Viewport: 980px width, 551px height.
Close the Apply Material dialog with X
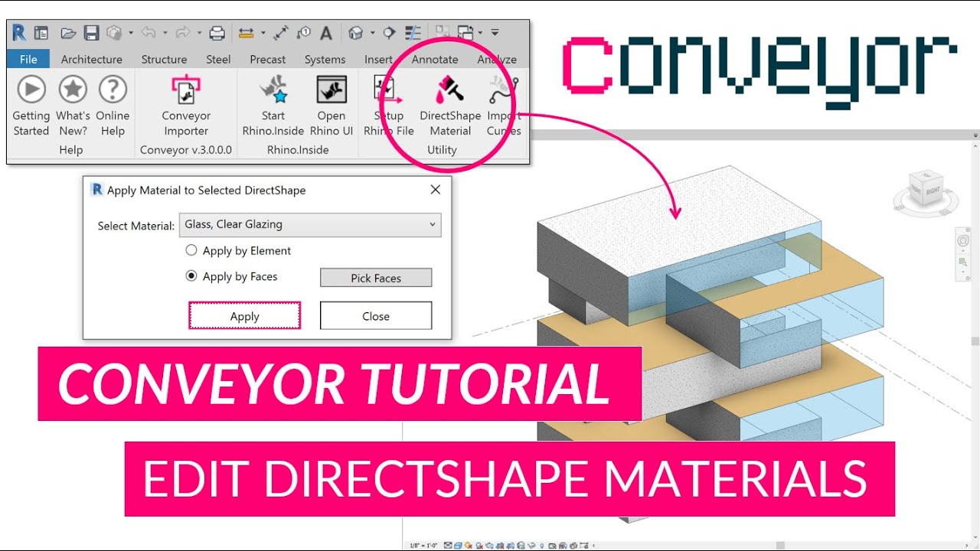tap(436, 190)
